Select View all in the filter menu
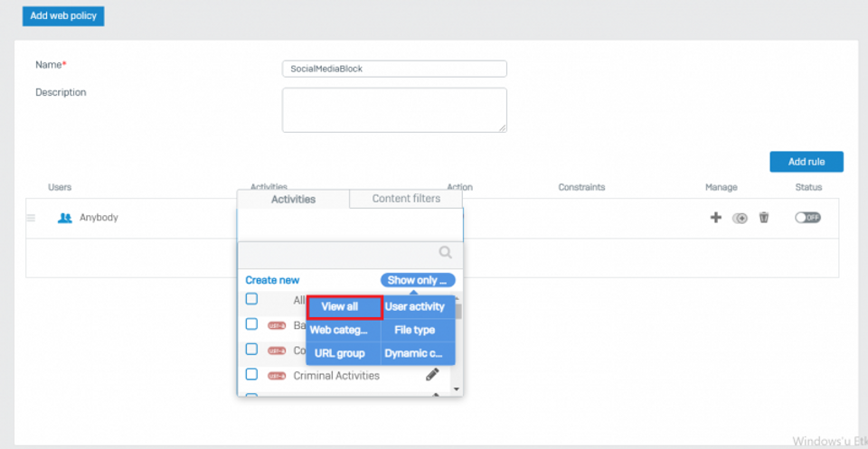Viewport: 868px width, 449px height. [340, 307]
